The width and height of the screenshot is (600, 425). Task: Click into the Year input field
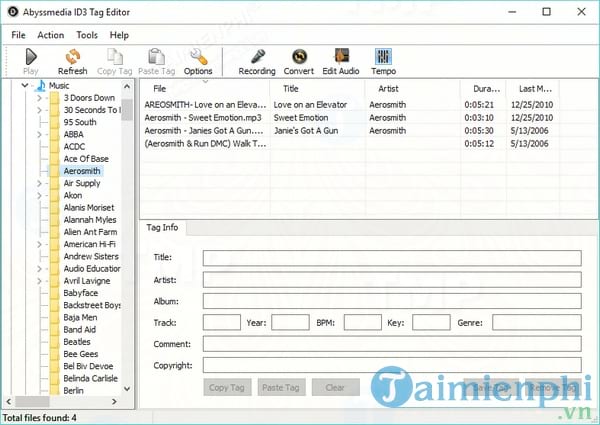(x=290, y=322)
